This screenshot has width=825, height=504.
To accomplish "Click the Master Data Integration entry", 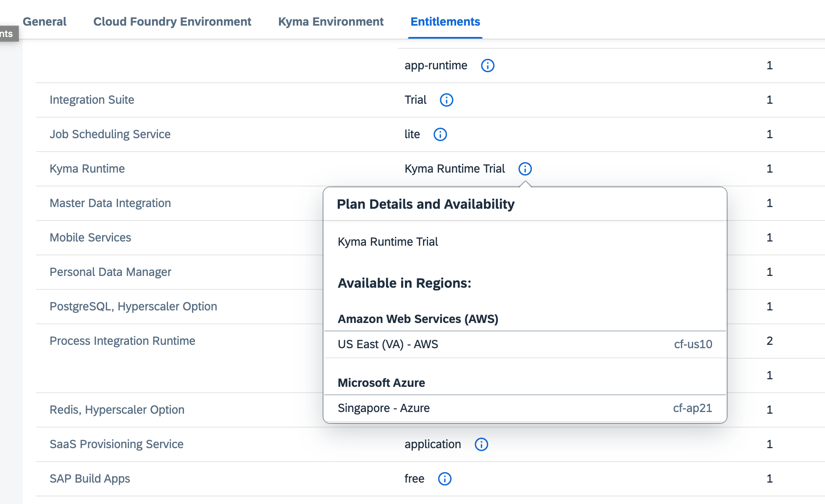I will (x=110, y=203).
